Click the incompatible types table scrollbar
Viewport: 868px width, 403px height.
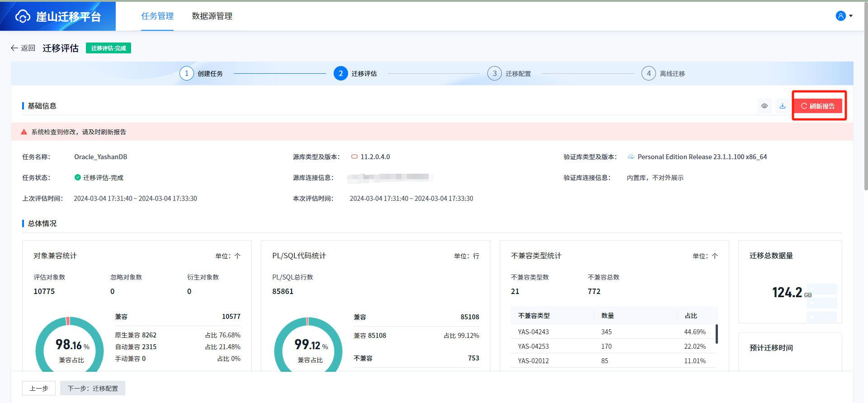pos(717,334)
